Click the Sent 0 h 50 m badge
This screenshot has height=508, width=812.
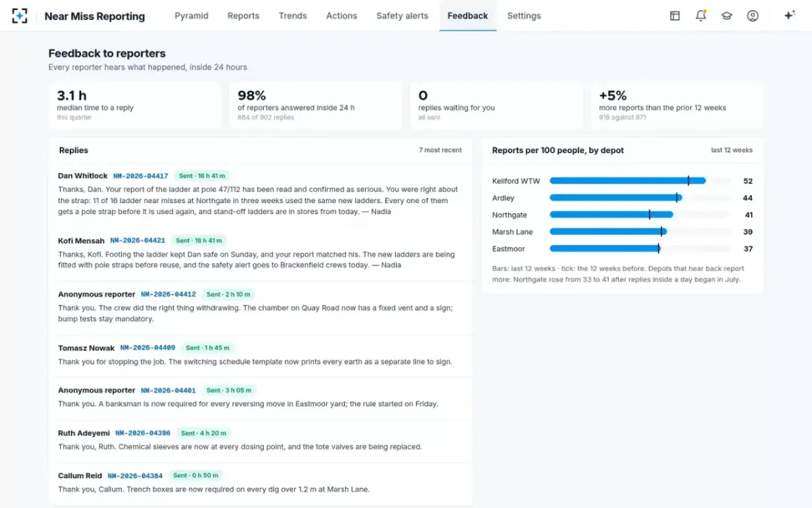click(x=196, y=475)
